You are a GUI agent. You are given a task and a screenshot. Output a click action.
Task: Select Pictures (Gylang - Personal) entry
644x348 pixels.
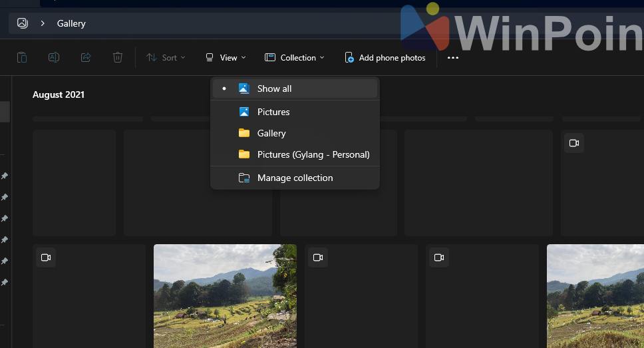(x=313, y=154)
